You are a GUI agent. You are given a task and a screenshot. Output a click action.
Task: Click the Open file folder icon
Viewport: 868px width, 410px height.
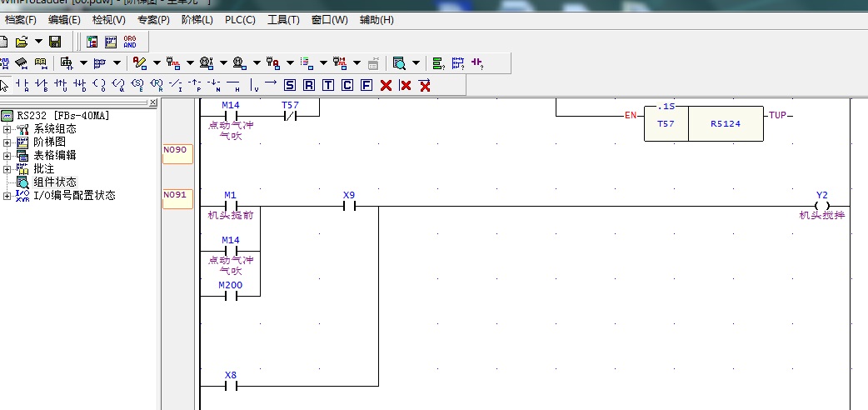coord(22,42)
